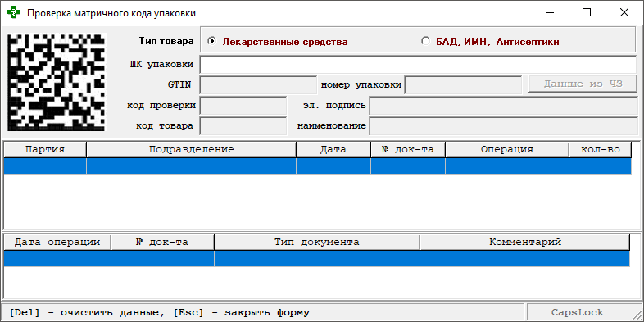Click the Тип товара label
This screenshot has width=644, height=322.
pyautogui.click(x=166, y=42)
